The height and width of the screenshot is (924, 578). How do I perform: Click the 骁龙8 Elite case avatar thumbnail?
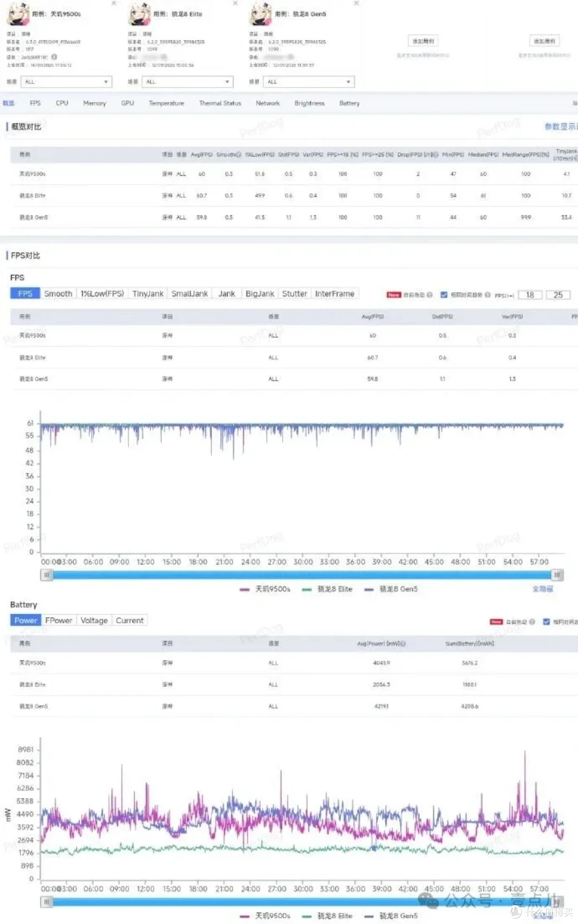(x=140, y=14)
